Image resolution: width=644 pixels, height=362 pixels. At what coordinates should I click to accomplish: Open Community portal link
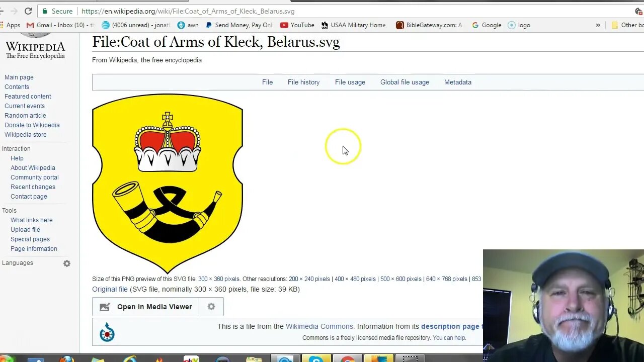pyautogui.click(x=35, y=177)
